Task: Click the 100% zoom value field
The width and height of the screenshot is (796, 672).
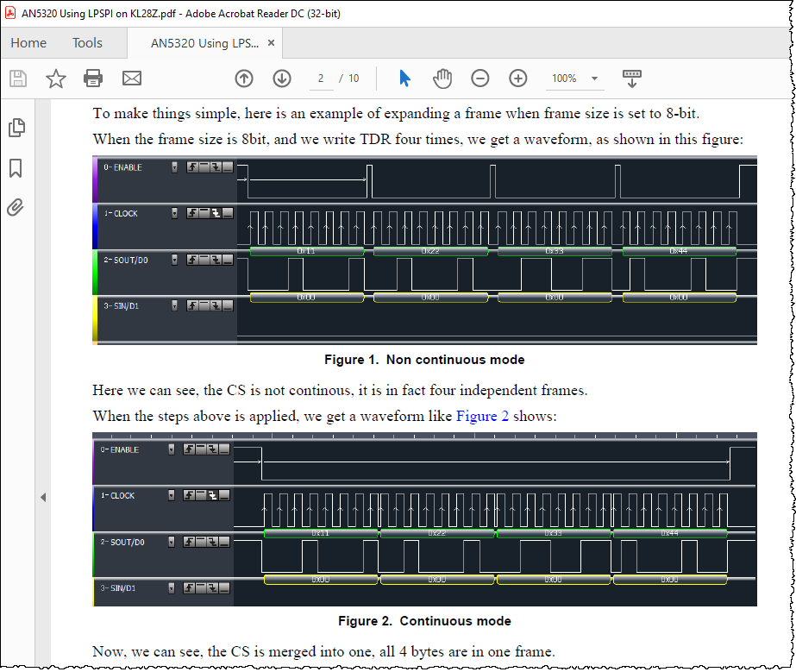Action: 564,79
